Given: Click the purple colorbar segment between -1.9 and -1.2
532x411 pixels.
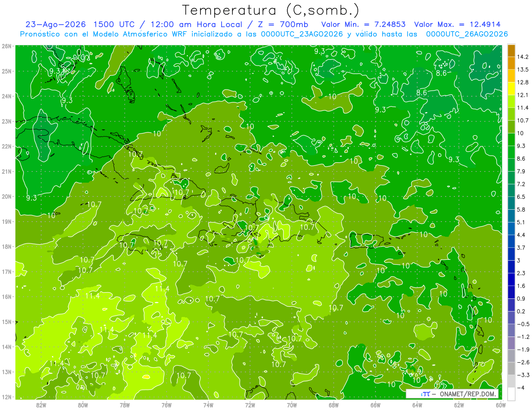Looking at the screenshot, I should click(x=511, y=344).
